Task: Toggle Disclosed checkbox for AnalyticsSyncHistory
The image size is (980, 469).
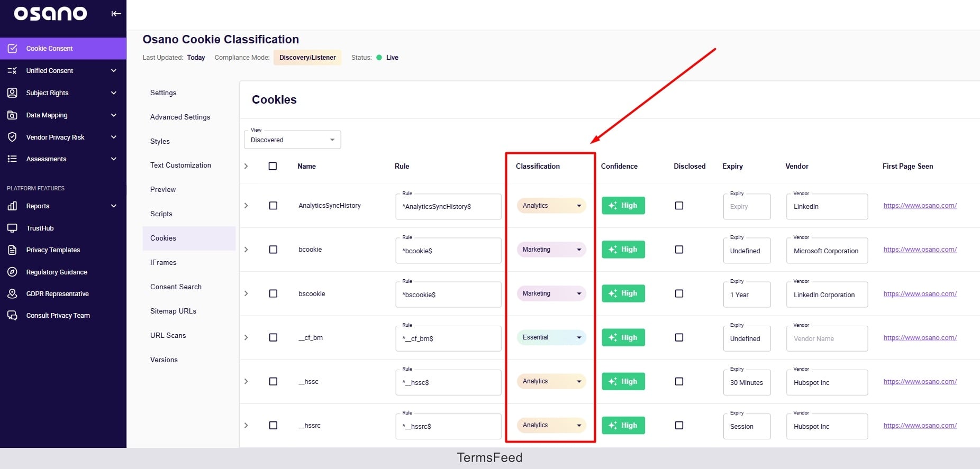Action: pos(679,206)
